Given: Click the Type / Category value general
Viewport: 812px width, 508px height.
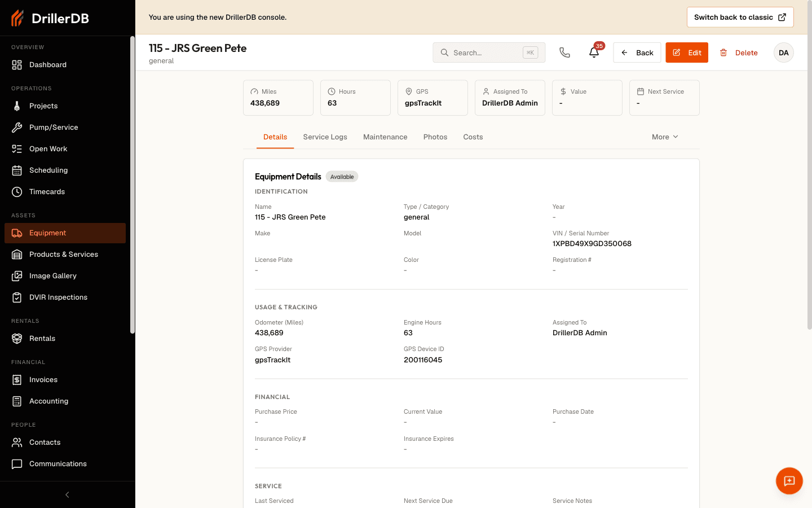Looking at the screenshot, I should click(417, 217).
